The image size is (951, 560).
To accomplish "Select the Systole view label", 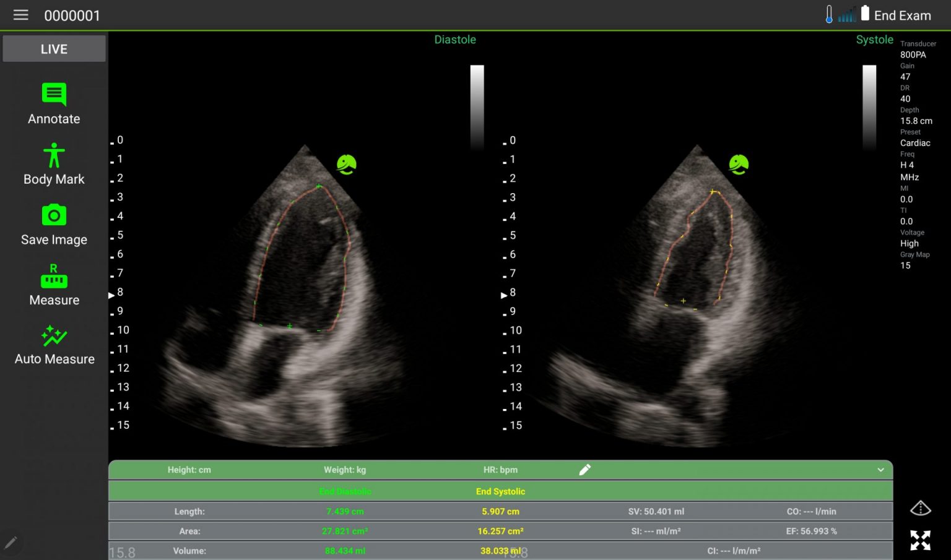I will tap(874, 40).
